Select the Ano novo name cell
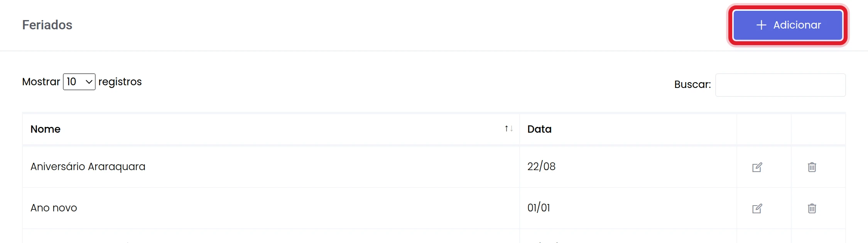The width and height of the screenshot is (868, 243). tap(271, 208)
